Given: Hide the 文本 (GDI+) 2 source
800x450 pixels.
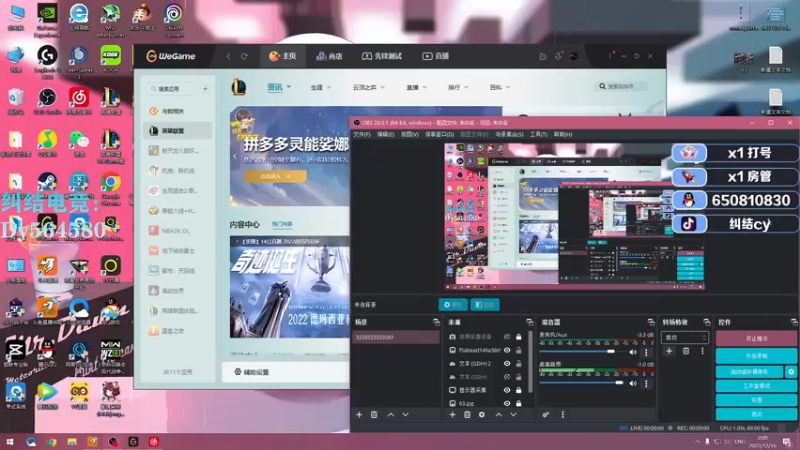Looking at the screenshot, I should [x=507, y=363].
